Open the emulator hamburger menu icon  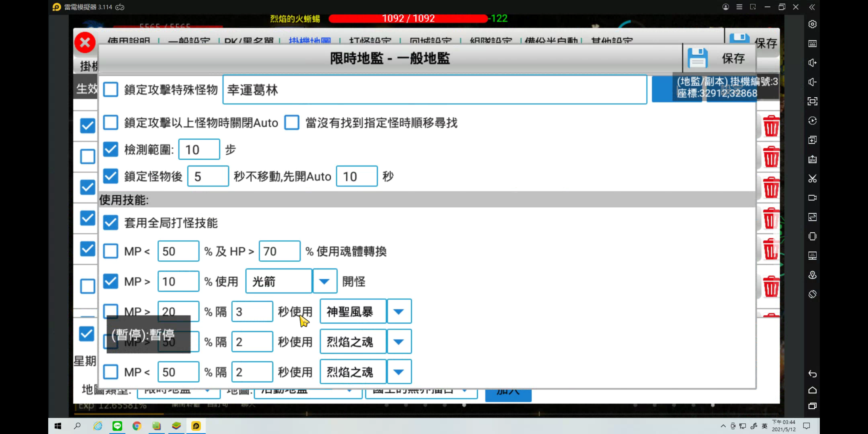pos(739,7)
